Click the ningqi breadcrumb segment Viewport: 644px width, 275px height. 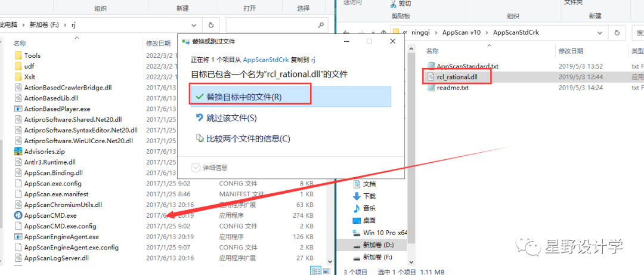coord(422,32)
